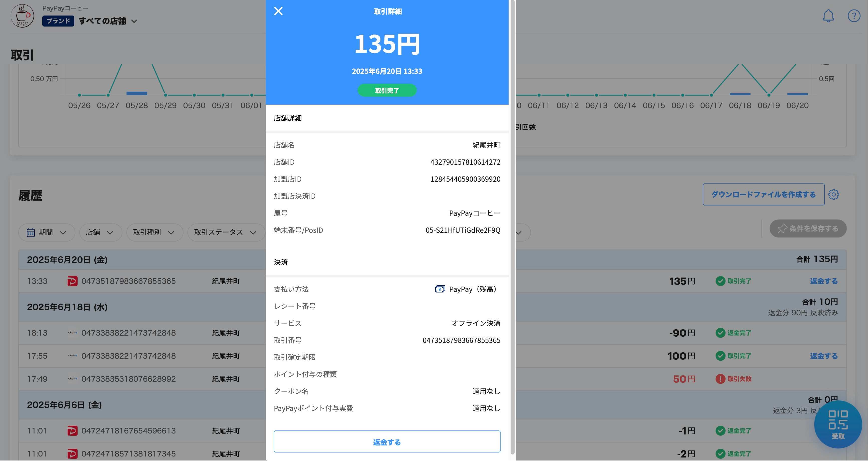The image size is (868, 461).
Task: Click 返金する link for 100円 transaction
Action: click(823, 356)
